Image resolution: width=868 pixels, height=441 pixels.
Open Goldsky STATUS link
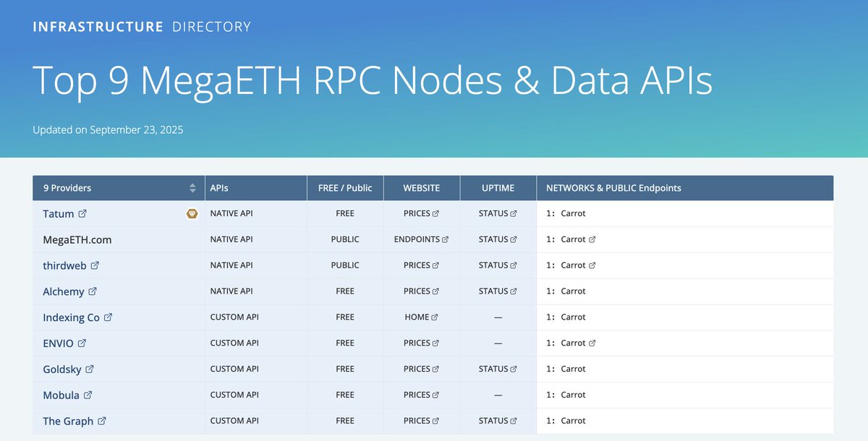(498, 369)
